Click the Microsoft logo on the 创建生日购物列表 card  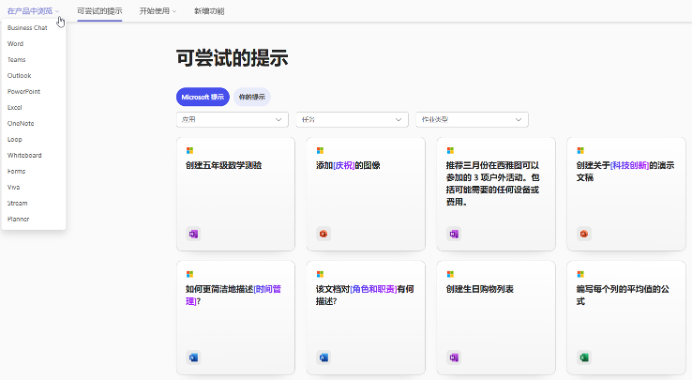(x=450, y=274)
